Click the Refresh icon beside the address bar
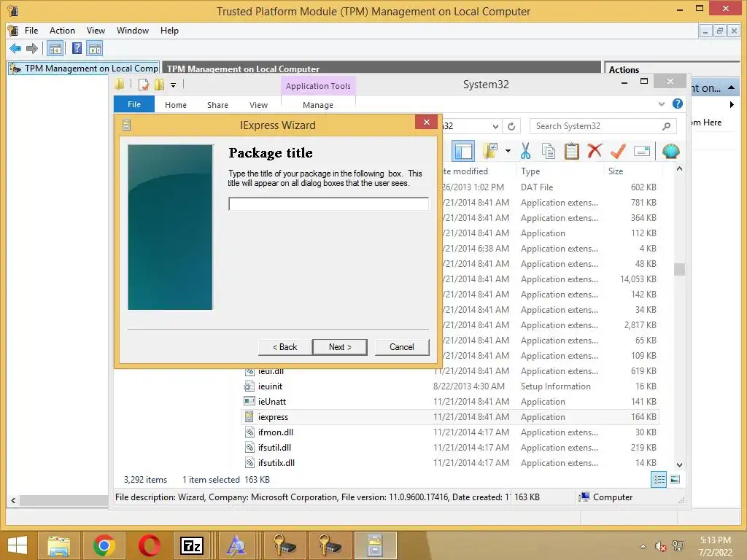This screenshot has height=560, width=747. [x=511, y=126]
